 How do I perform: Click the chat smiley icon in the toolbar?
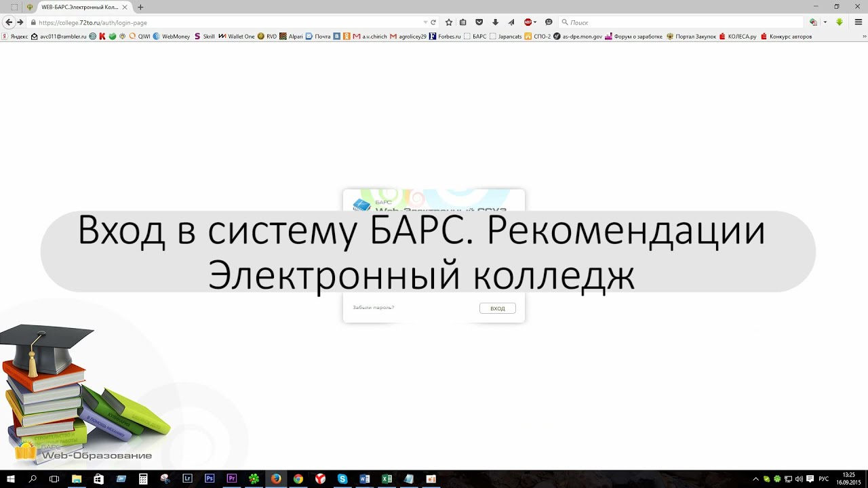pos(549,22)
